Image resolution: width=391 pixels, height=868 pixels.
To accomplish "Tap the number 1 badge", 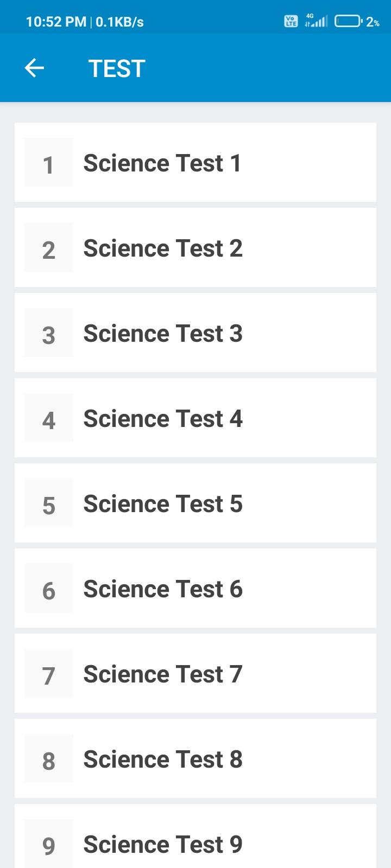I will click(49, 163).
